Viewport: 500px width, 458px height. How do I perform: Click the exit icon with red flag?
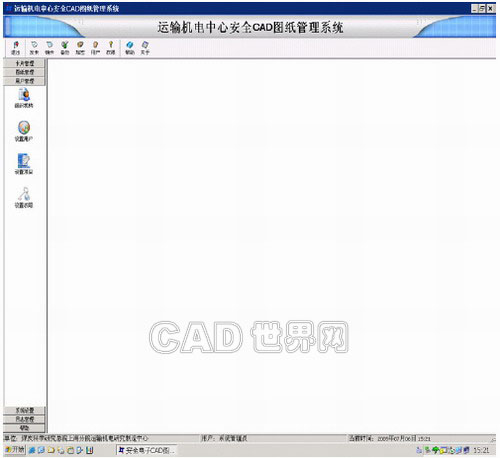pos(16,48)
